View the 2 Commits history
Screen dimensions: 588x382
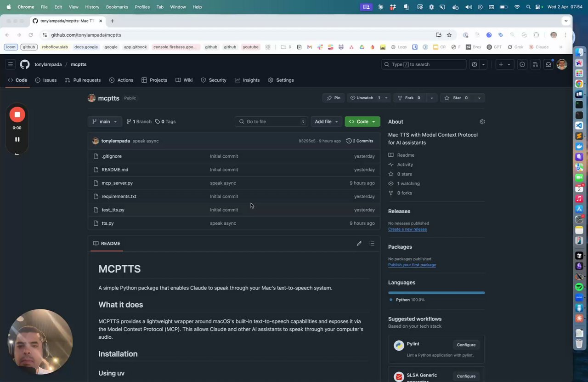pyautogui.click(x=360, y=141)
